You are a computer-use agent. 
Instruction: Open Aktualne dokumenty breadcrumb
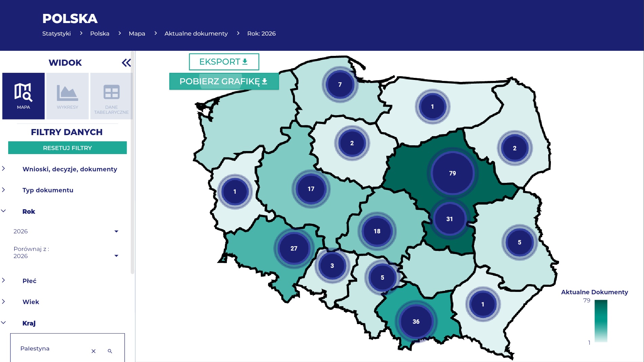196,34
